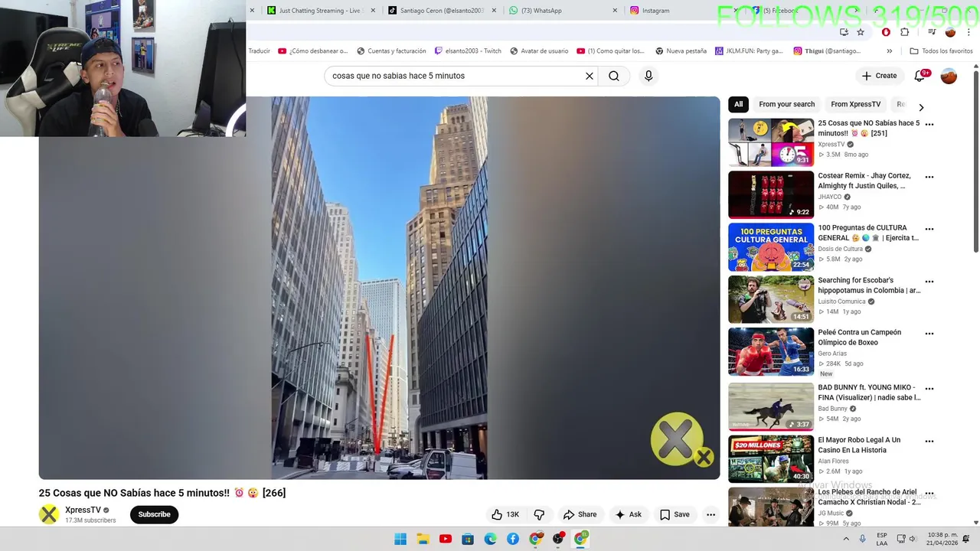
Task: Open Bad Bunny FINA video thumbnail
Action: coord(771,406)
